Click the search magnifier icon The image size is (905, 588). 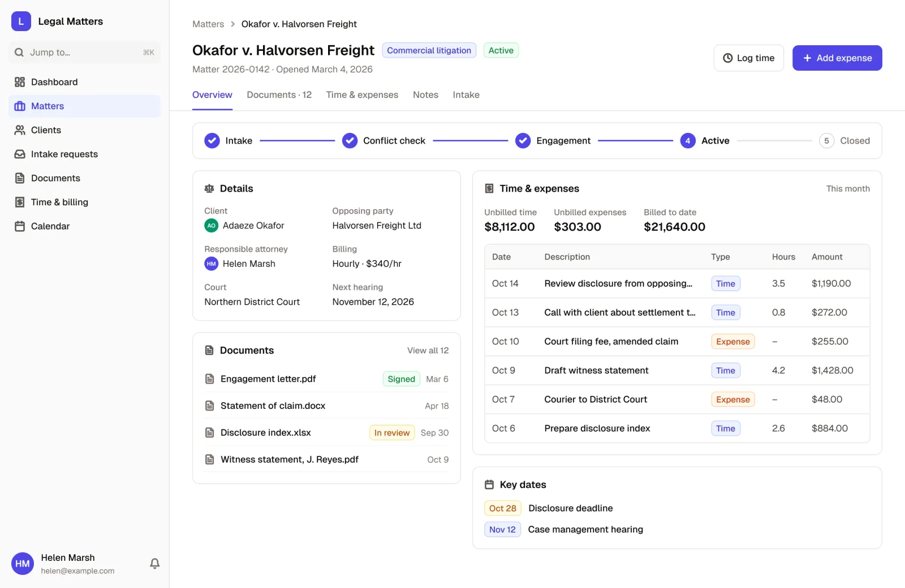[19, 53]
